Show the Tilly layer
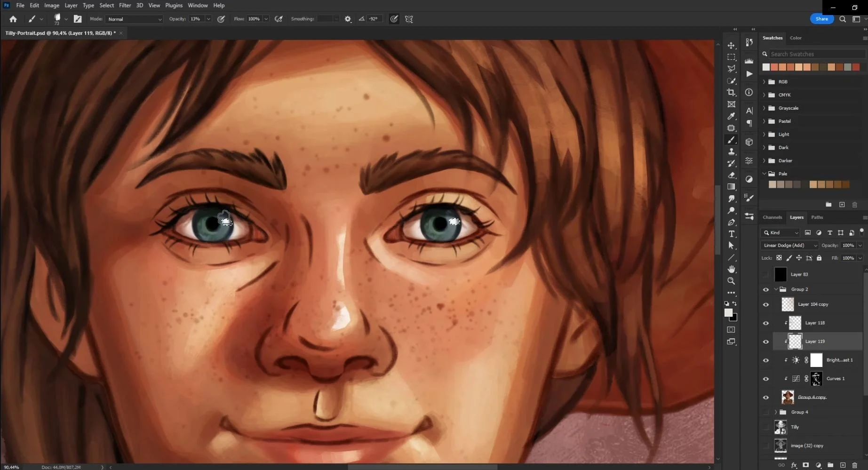 765,427
